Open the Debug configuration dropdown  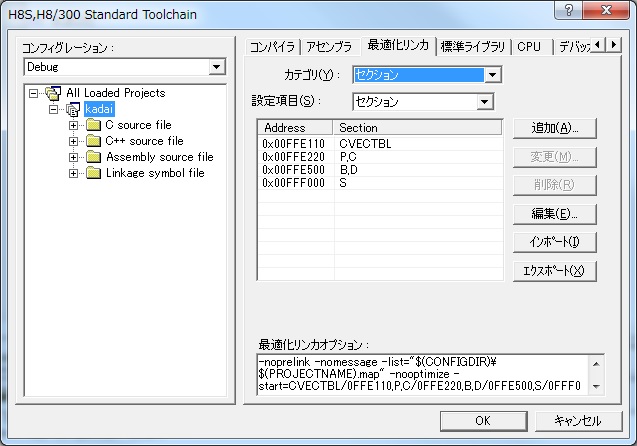click(217, 67)
